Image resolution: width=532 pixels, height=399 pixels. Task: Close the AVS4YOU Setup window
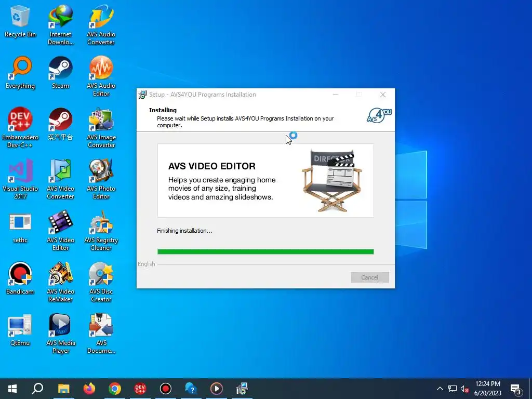click(383, 95)
